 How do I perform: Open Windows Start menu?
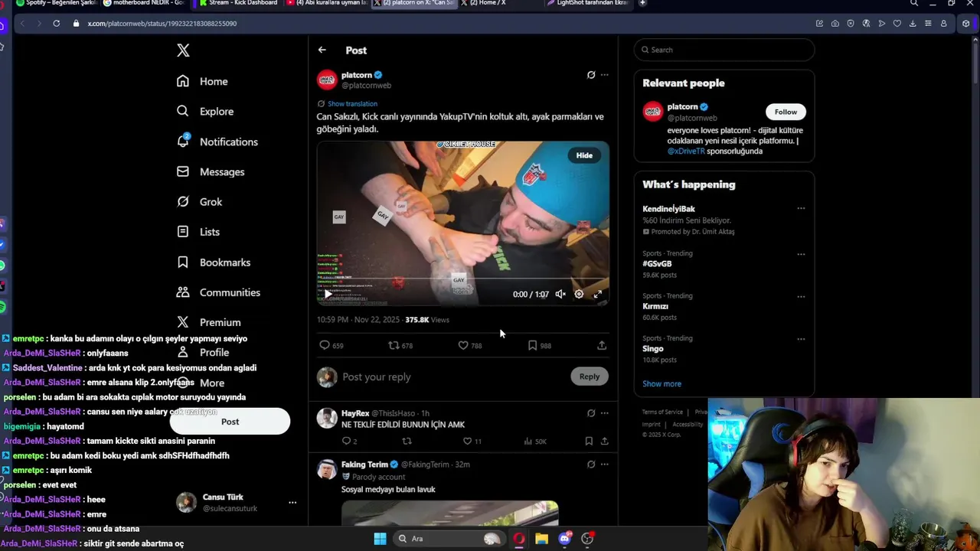pyautogui.click(x=380, y=539)
